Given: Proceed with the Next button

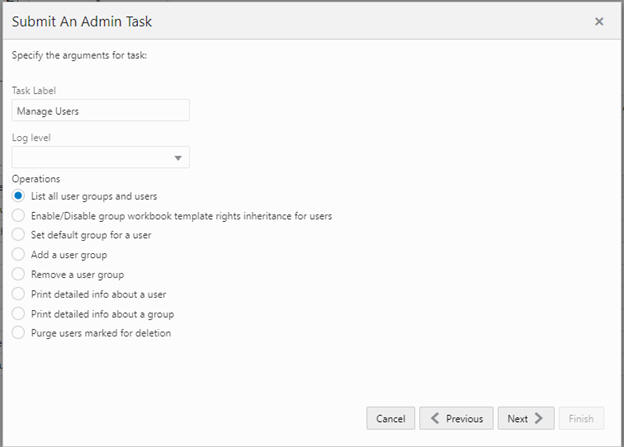Looking at the screenshot, I should tap(525, 419).
